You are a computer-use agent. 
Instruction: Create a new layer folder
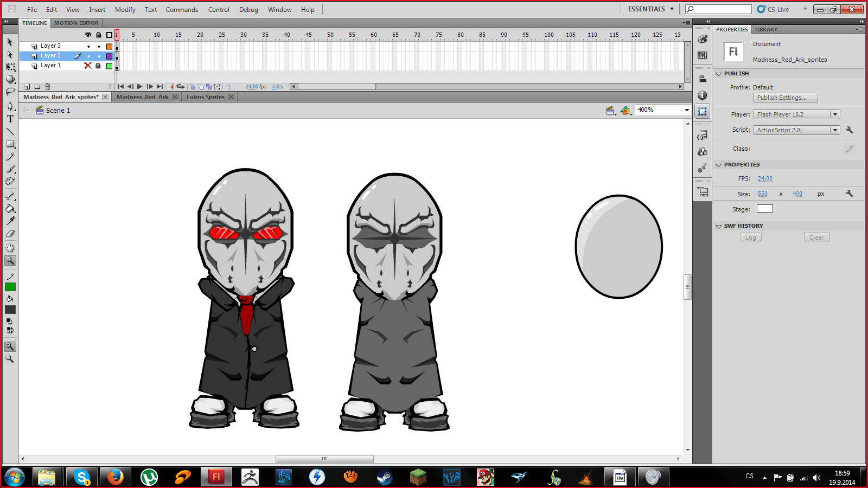(37, 87)
